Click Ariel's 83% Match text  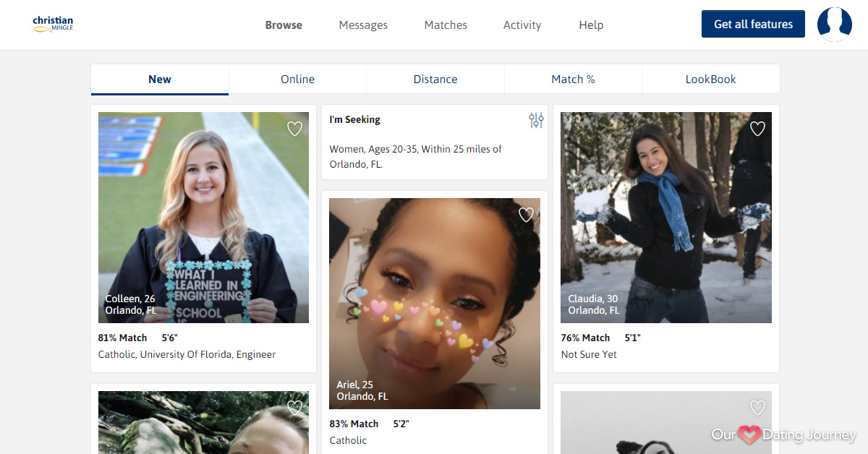tap(354, 424)
